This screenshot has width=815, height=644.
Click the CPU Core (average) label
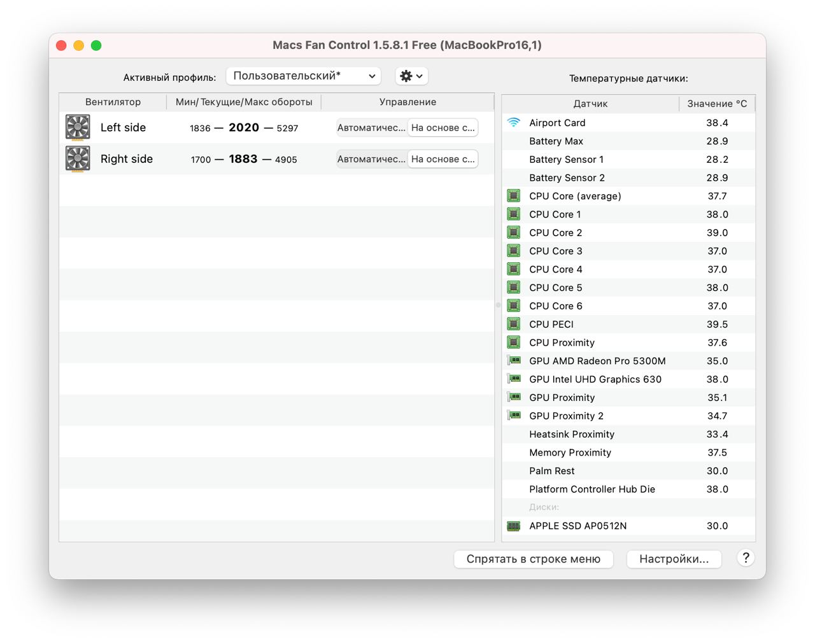[x=575, y=196]
